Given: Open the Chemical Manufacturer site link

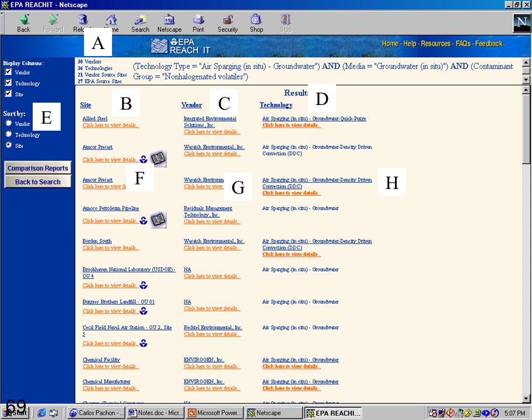Looking at the screenshot, I should click(106, 381).
